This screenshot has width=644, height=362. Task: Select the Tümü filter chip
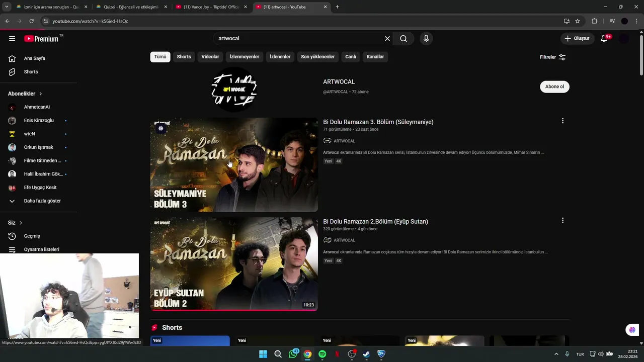click(x=160, y=57)
